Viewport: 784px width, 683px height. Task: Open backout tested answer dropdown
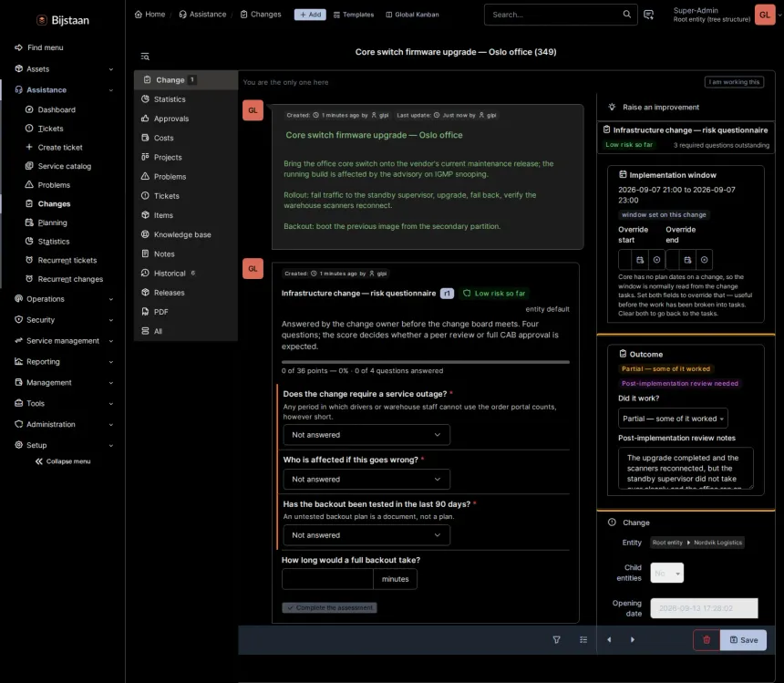[x=366, y=535]
